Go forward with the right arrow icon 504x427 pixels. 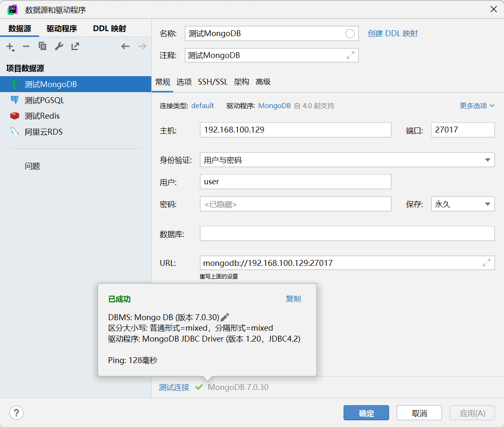(142, 46)
